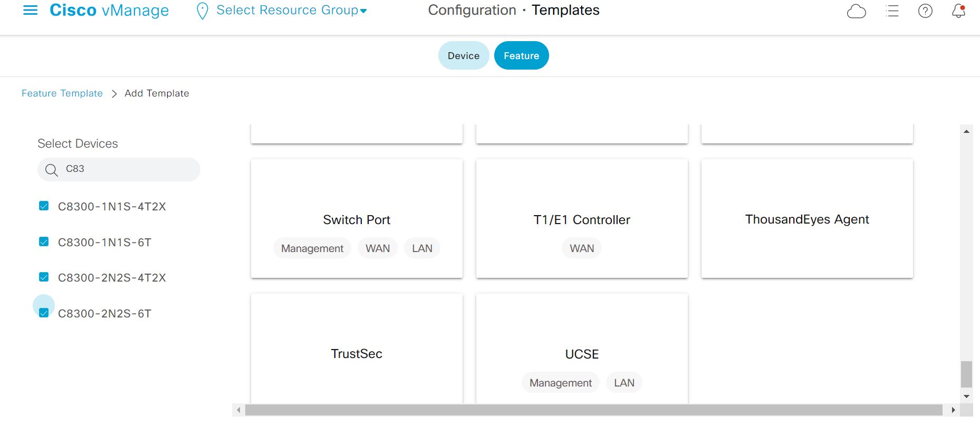Click the search magnifier icon
This screenshot has height=425, width=980.
(x=51, y=170)
